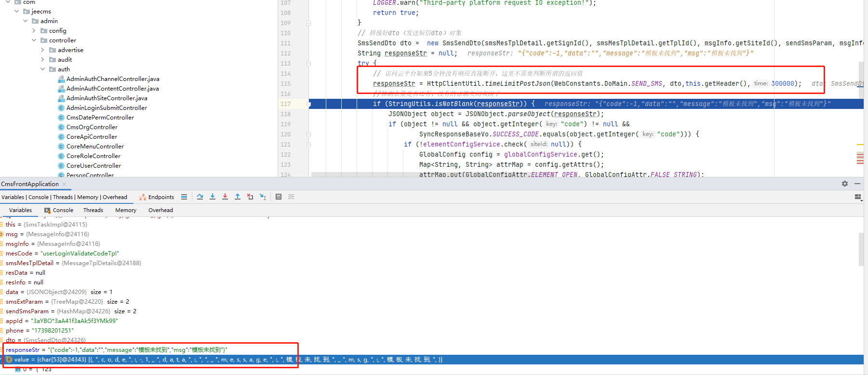Toggle code fold marker at line 109
The height and width of the screenshot is (375, 868).
(309, 23)
